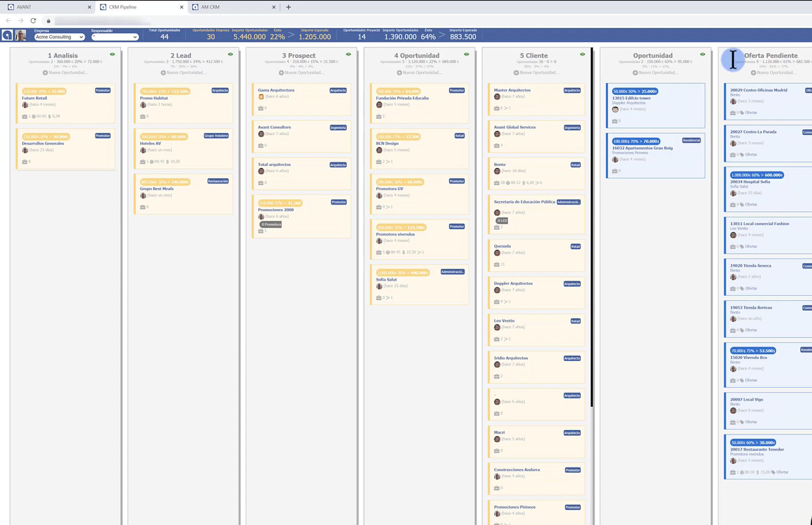Click the plus icon for Nueva Oportunidad in 3 Prospect
Viewport: 812px width, 525px height.
pyautogui.click(x=281, y=73)
